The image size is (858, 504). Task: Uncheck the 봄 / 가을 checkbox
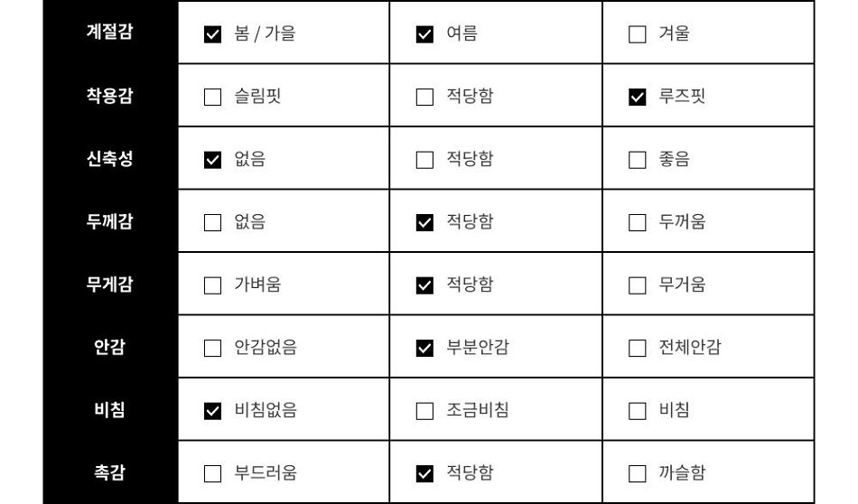pos(212,34)
